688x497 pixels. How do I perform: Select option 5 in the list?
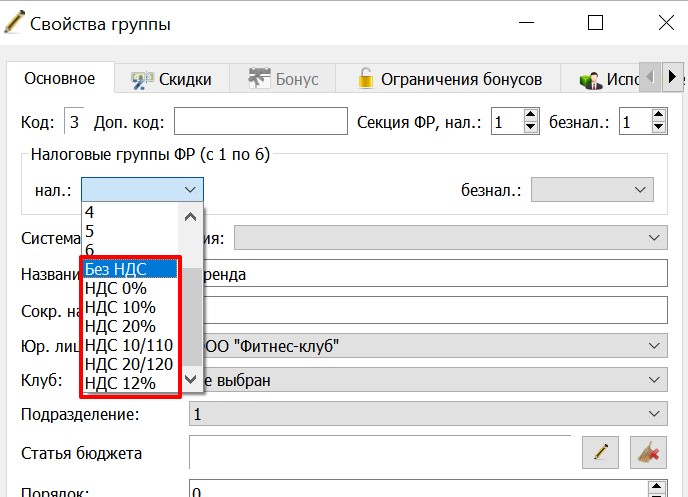(130, 231)
